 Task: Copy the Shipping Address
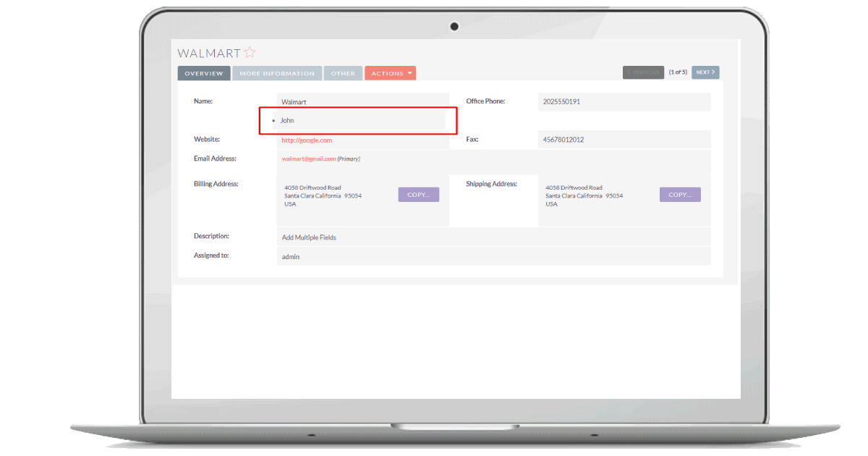point(680,195)
